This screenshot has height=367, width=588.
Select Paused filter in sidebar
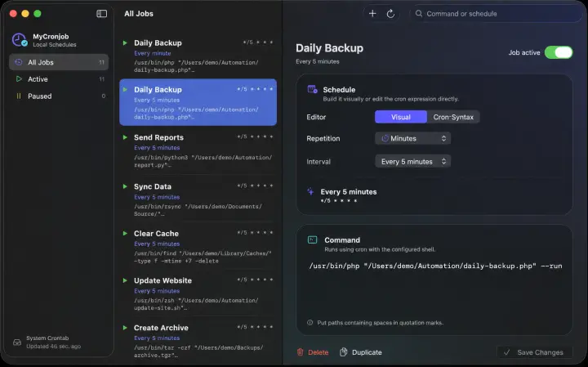pyautogui.click(x=59, y=96)
